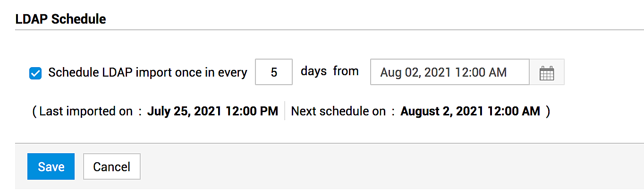Open the calendar date picker icon
The image size is (644, 192).
[x=547, y=72]
